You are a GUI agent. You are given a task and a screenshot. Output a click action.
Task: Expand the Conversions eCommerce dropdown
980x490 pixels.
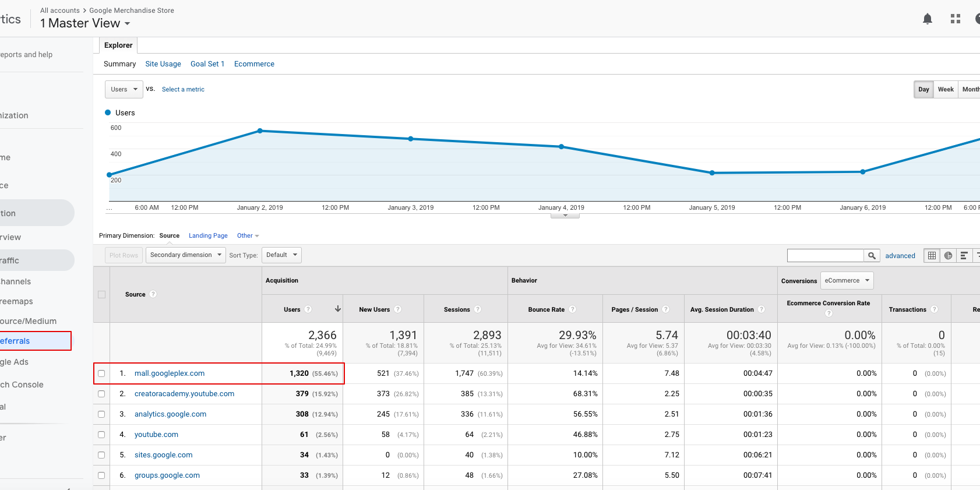pos(847,281)
